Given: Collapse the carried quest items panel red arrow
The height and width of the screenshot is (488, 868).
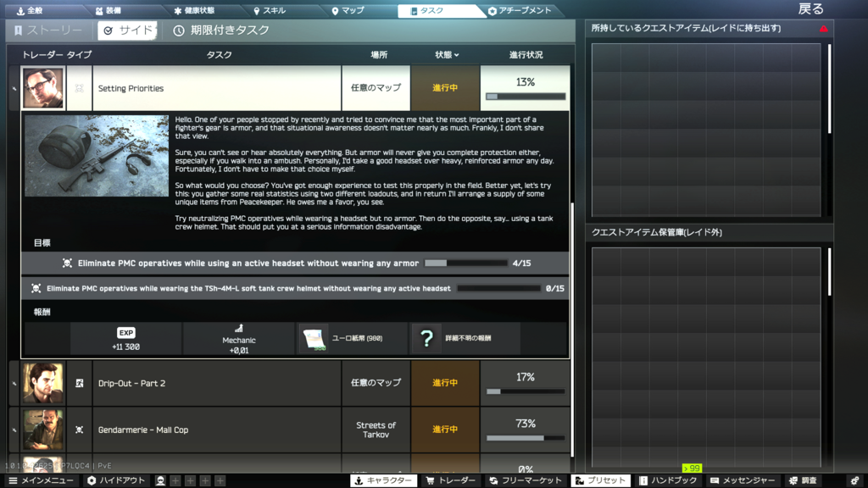Looking at the screenshot, I should [823, 29].
